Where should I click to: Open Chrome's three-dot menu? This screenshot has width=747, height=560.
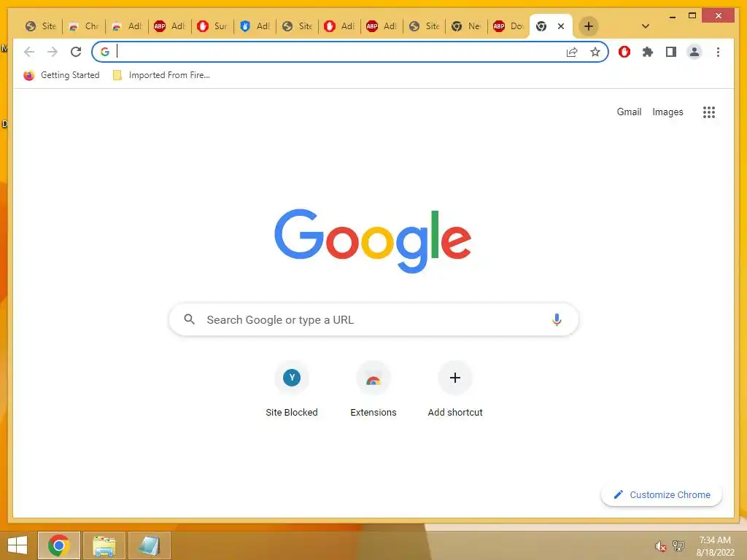(718, 52)
